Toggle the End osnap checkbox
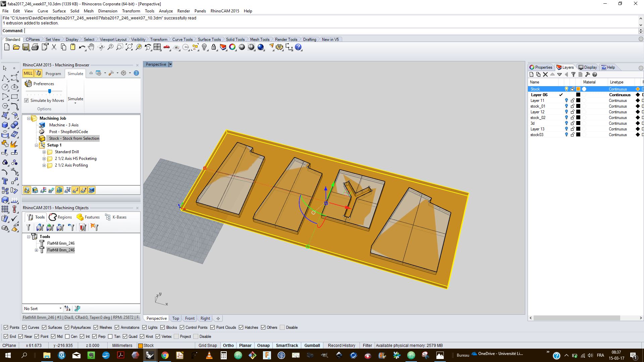 pyautogui.click(x=6, y=337)
